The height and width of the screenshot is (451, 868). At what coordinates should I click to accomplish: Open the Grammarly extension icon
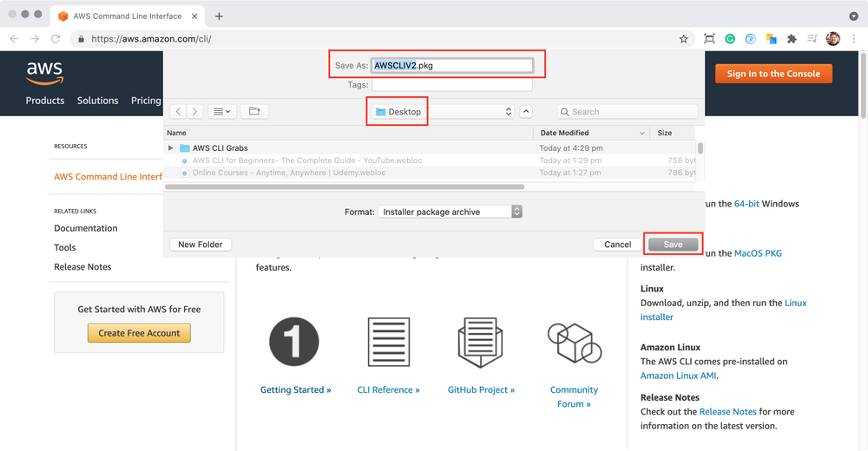click(x=730, y=39)
